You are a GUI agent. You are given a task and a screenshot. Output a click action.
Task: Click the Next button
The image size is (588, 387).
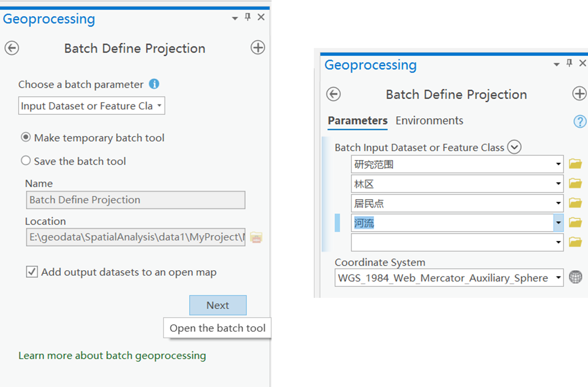(x=218, y=305)
